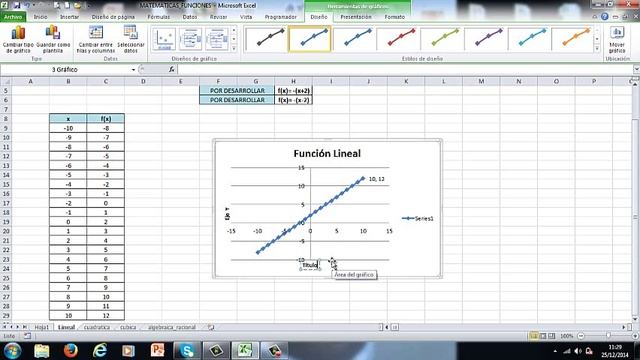Open Seleccionar datos dialog

[x=131, y=39]
